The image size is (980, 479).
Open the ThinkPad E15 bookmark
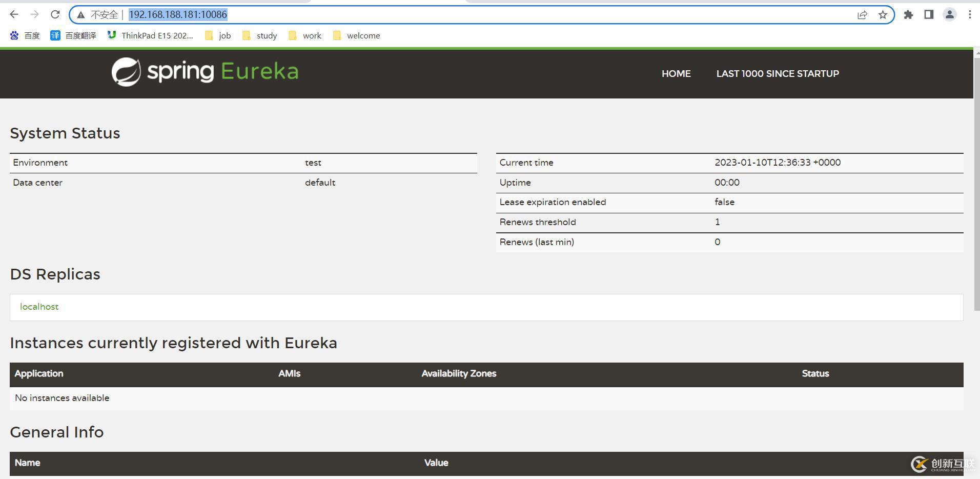click(x=150, y=35)
